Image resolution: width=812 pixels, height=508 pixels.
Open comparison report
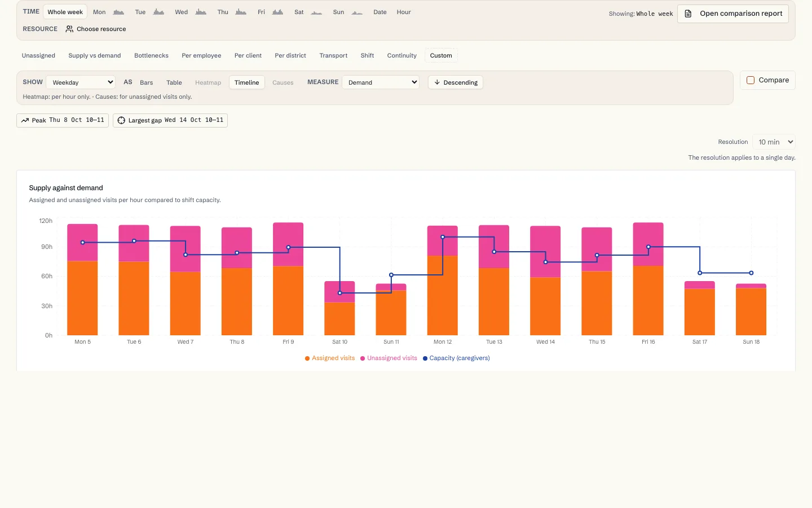coord(733,14)
